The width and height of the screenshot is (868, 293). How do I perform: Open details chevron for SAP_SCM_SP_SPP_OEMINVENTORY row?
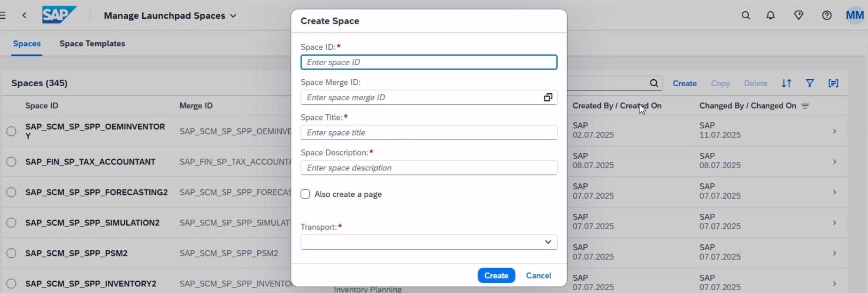point(834,131)
